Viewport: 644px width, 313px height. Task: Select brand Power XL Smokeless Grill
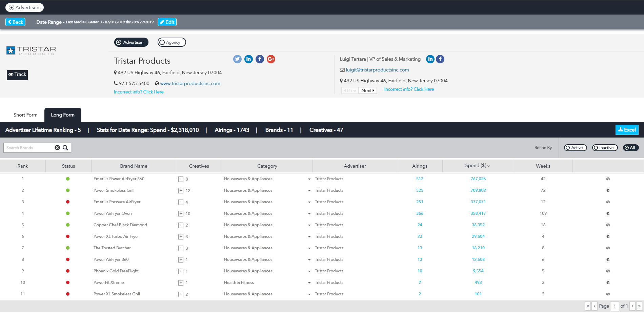[x=117, y=294]
